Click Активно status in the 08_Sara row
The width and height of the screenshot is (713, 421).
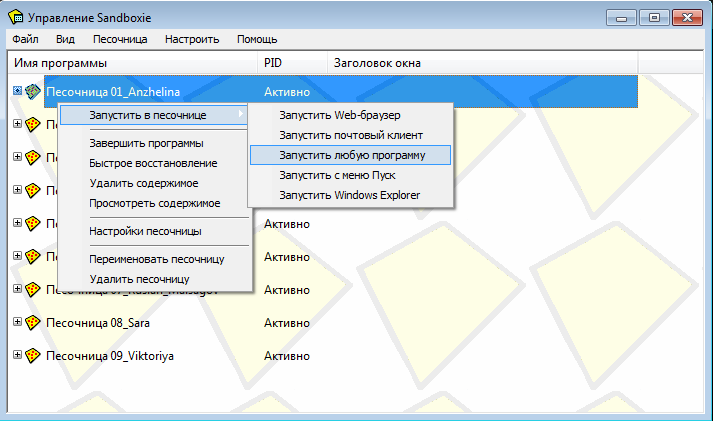[287, 323]
